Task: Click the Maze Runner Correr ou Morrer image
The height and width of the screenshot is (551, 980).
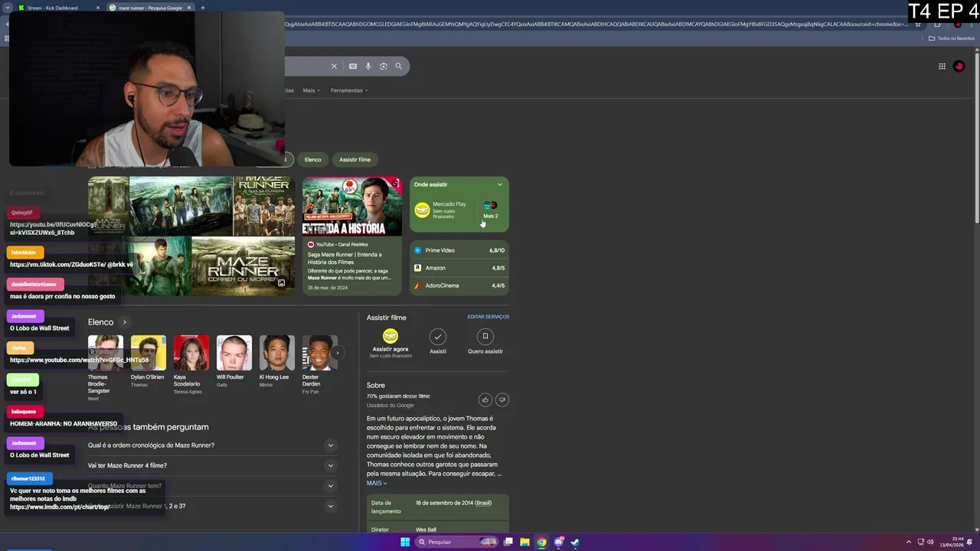Action: coord(243,266)
